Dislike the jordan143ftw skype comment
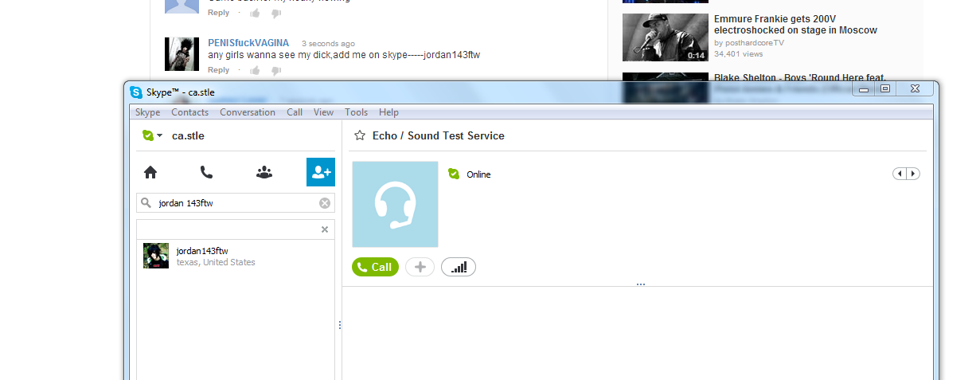This screenshot has height=380, width=980. 275,70
